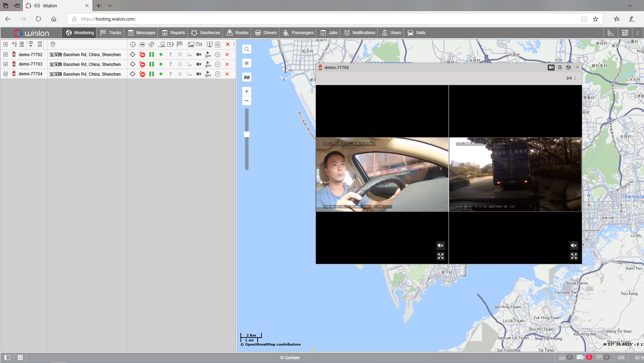Expand the demo-77704 circled arrow menu

(217, 74)
